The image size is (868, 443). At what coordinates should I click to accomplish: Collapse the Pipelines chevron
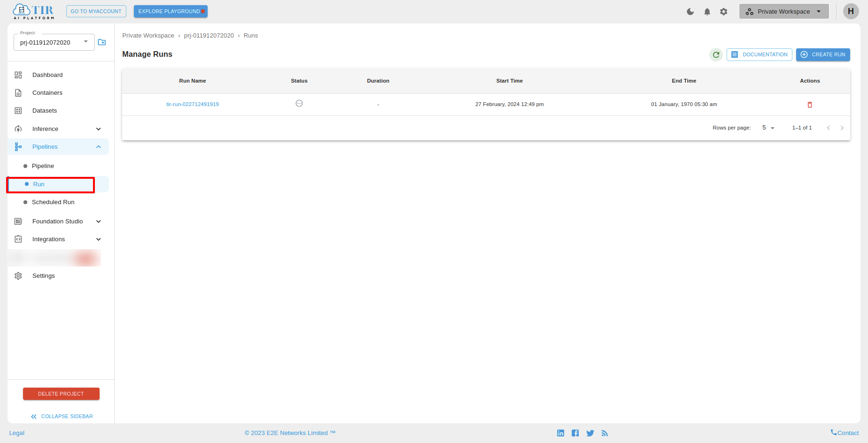coord(99,147)
